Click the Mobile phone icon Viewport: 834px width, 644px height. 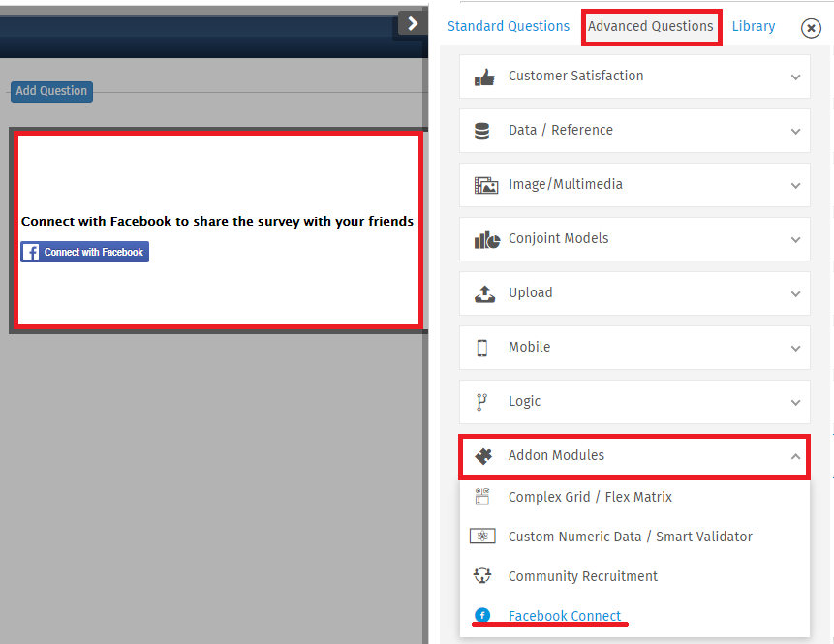tap(481, 348)
